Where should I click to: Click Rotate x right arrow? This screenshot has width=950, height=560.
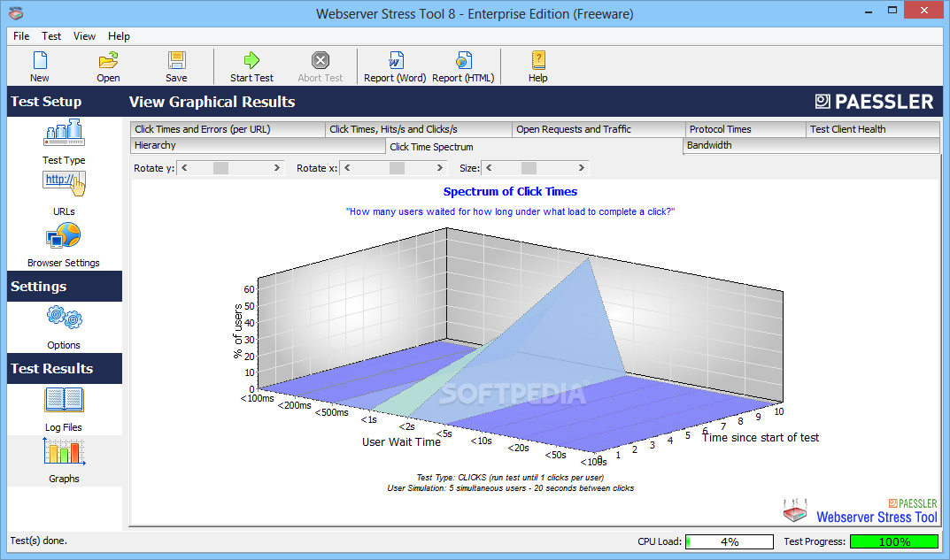[x=440, y=168]
